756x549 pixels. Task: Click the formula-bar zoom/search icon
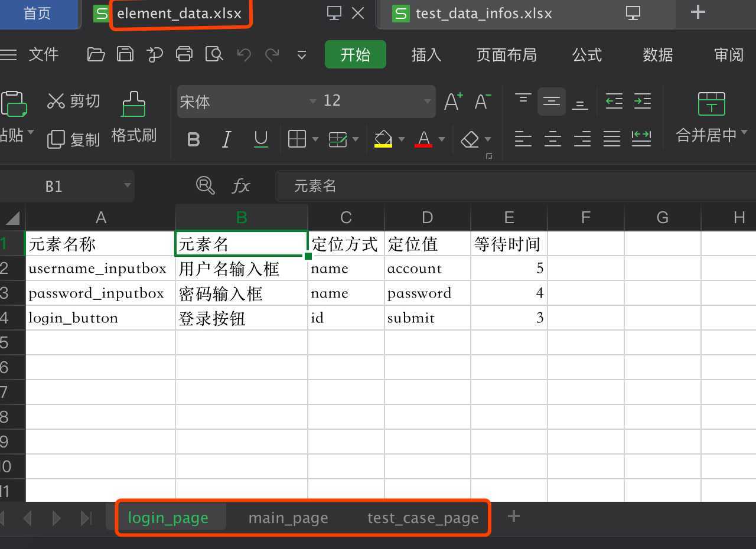tap(205, 186)
